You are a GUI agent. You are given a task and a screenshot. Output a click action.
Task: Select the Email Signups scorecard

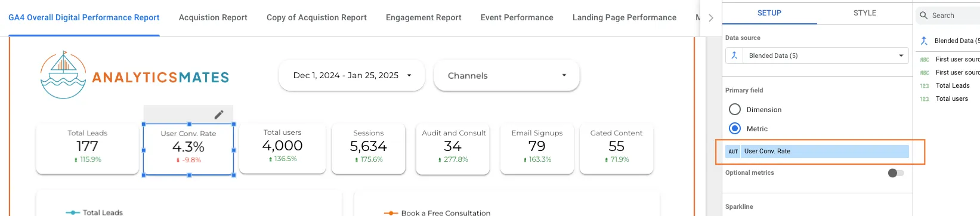537,149
